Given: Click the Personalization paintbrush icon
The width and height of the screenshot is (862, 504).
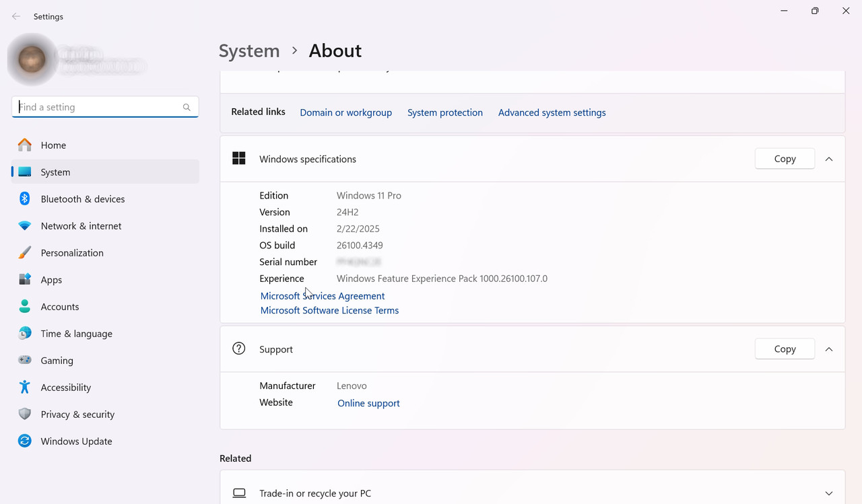Looking at the screenshot, I should tap(25, 252).
